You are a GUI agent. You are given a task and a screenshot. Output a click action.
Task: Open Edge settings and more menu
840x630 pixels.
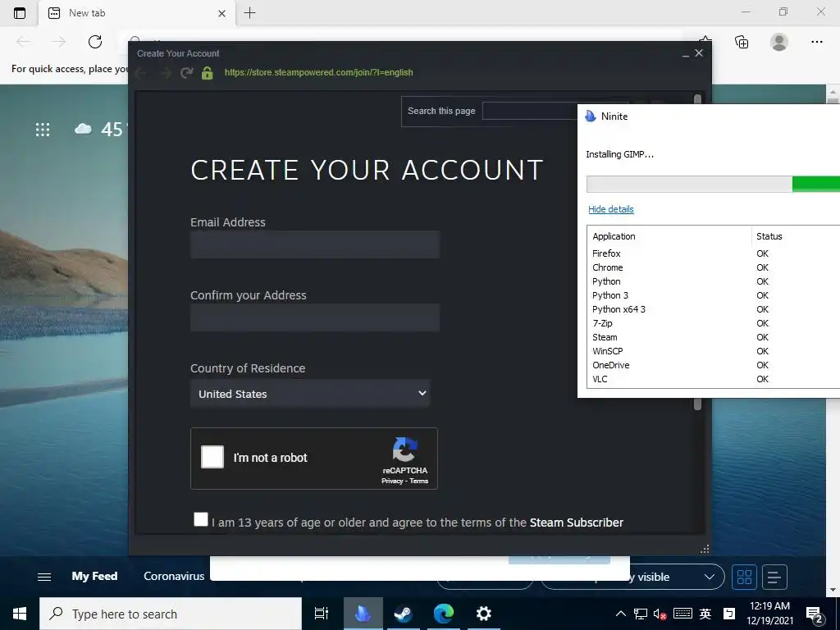click(x=816, y=42)
